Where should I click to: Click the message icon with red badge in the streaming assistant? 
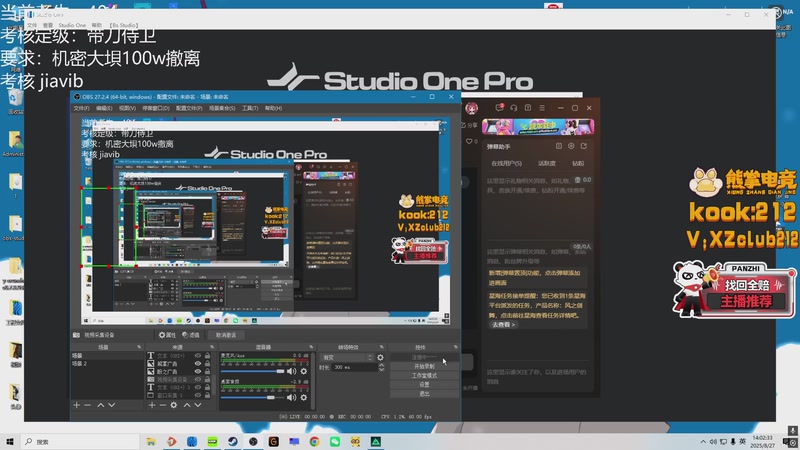pos(499,108)
